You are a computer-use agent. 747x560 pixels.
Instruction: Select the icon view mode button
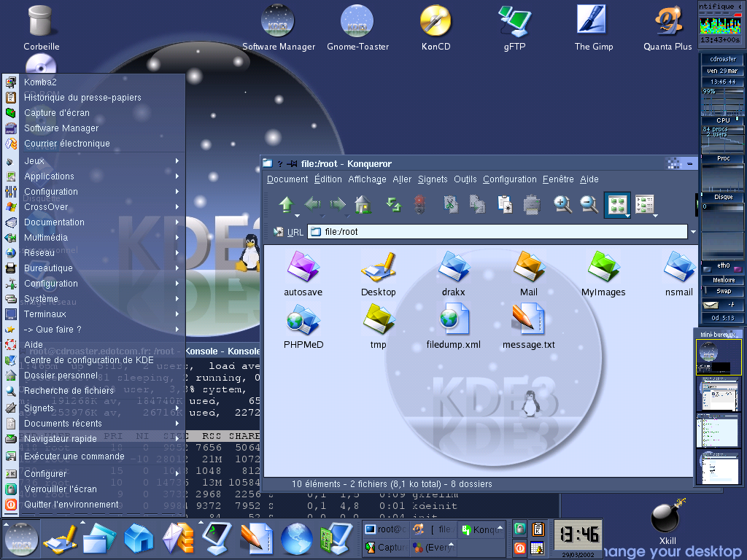tap(617, 205)
